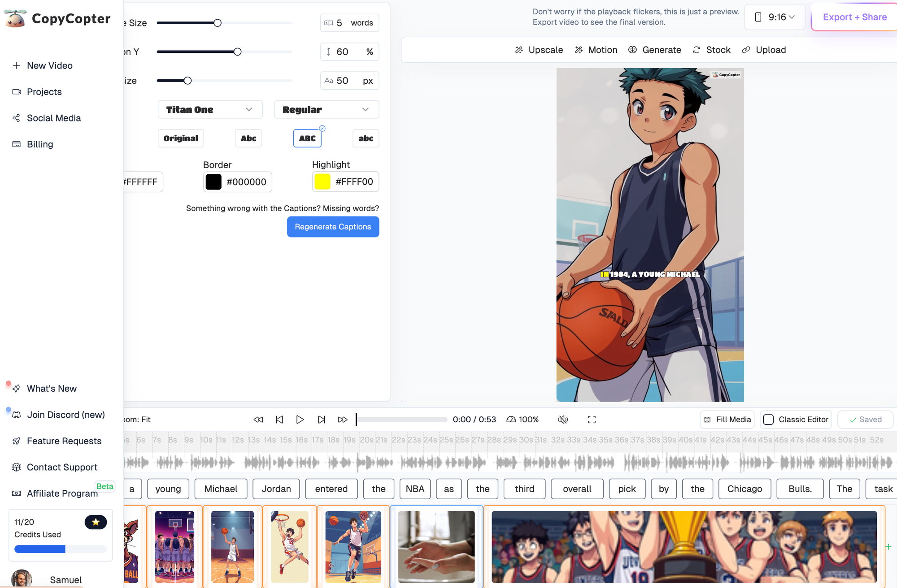Open Social Media in the sidebar
Image resolution: width=897 pixels, height=588 pixels.
pos(53,118)
